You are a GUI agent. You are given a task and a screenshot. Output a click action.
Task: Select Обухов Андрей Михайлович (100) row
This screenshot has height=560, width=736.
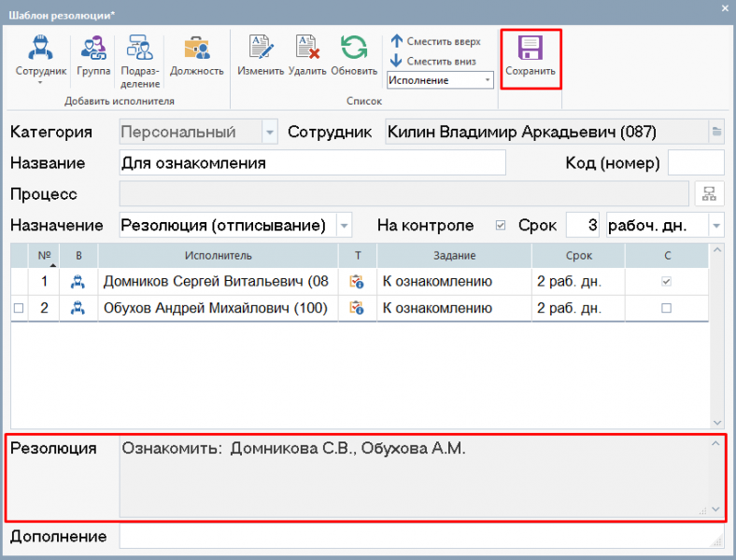point(216,308)
